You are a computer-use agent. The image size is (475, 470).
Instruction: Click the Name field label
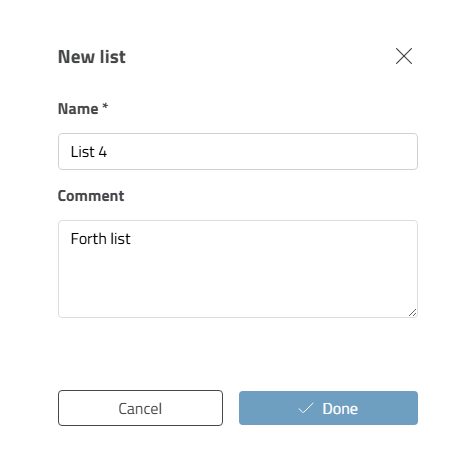(78, 109)
